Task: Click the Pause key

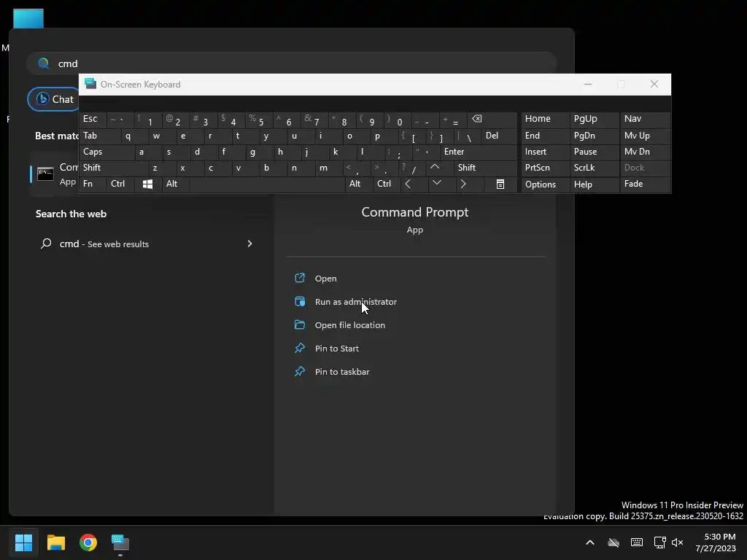Action: 594,152
